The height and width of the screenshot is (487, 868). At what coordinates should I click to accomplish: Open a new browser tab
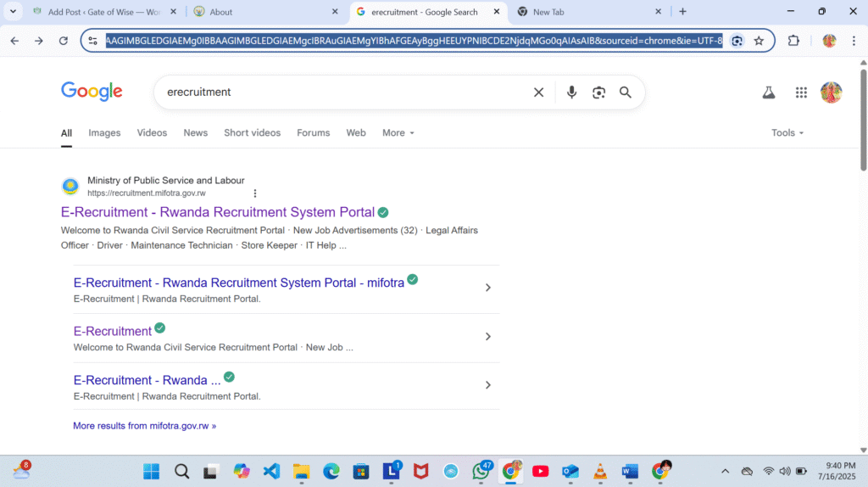[x=682, y=12]
